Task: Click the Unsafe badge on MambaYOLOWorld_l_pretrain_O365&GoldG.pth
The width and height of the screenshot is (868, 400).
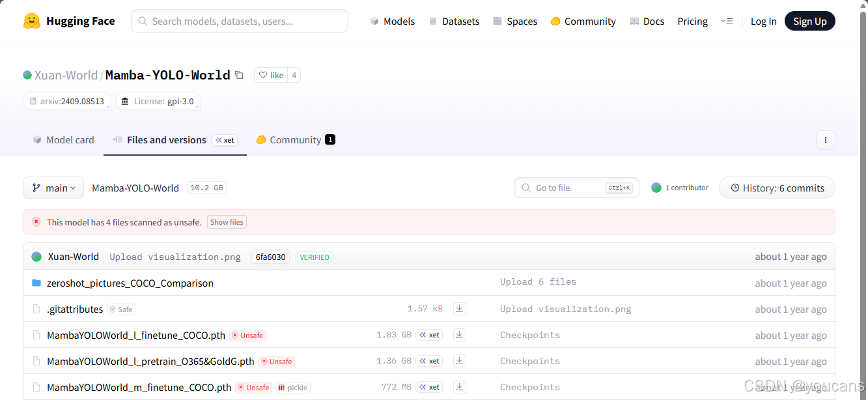Action: [x=277, y=362]
